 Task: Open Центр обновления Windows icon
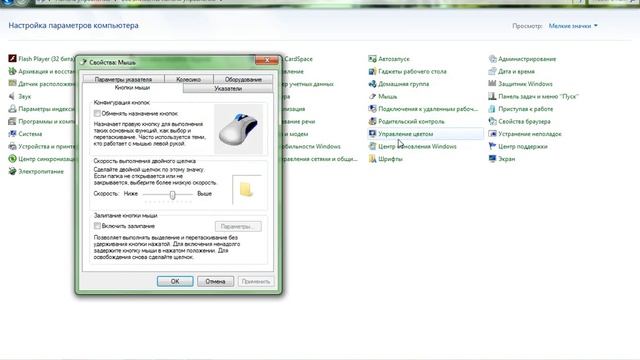[372, 146]
